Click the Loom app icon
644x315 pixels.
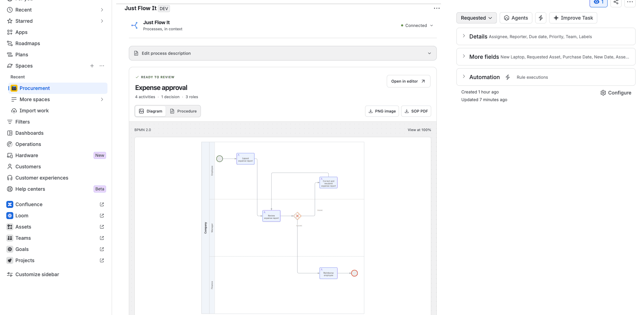pyautogui.click(x=10, y=216)
